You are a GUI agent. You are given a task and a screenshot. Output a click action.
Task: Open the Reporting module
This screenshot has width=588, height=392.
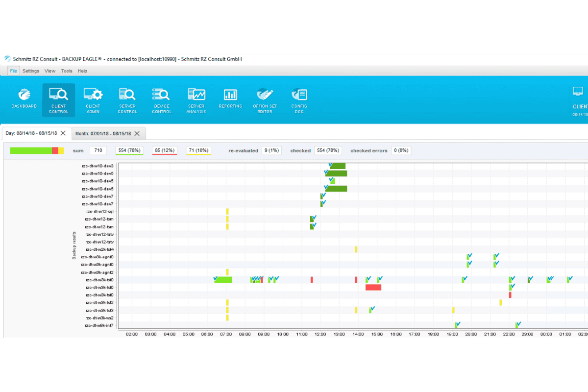click(x=230, y=98)
